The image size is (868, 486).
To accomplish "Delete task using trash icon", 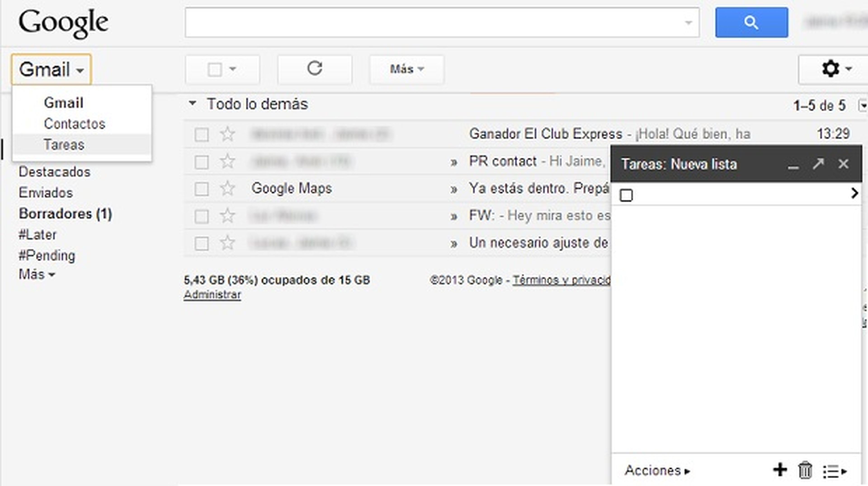I will click(805, 470).
